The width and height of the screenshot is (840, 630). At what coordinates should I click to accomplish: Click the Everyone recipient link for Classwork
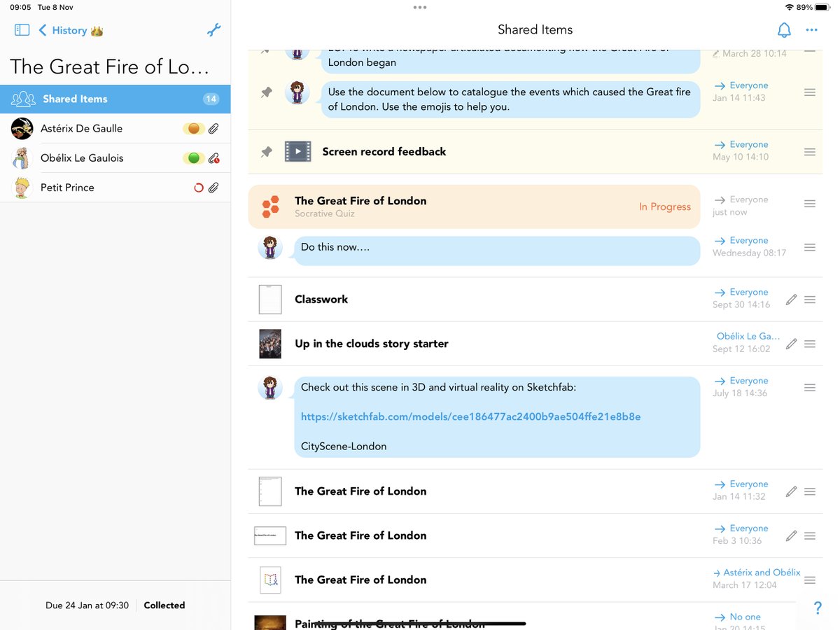(747, 292)
